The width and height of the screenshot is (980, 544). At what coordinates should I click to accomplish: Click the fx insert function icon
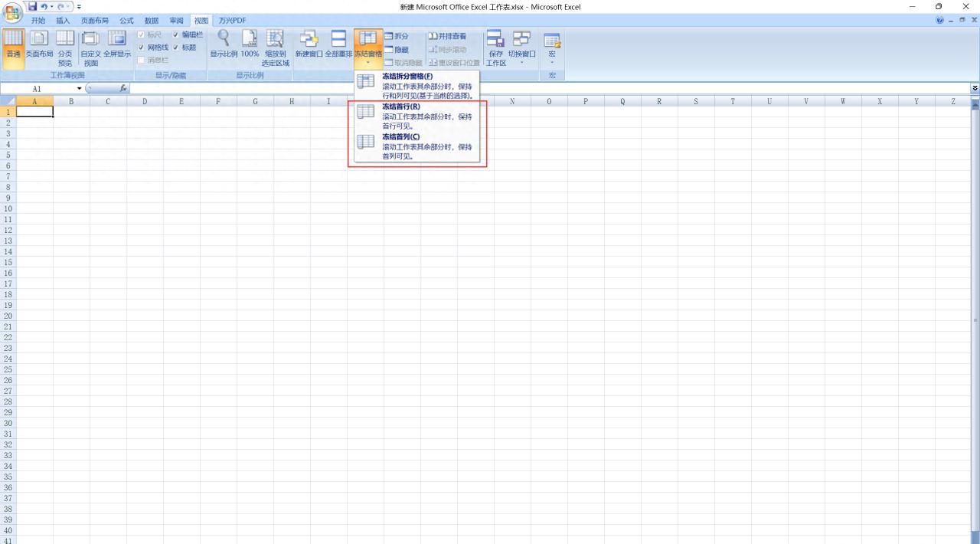tap(123, 89)
